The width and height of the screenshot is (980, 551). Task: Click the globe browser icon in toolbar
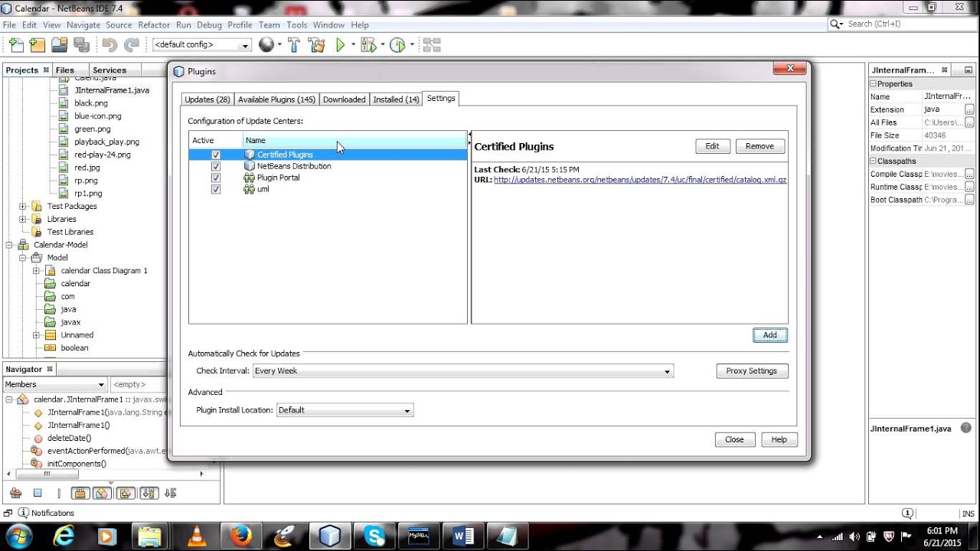click(266, 45)
